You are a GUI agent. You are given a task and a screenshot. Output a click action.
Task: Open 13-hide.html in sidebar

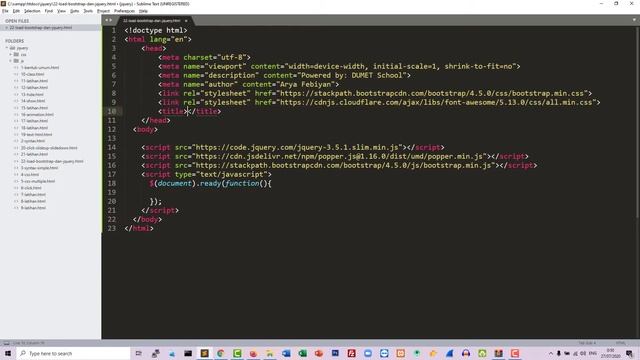tap(32, 94)
